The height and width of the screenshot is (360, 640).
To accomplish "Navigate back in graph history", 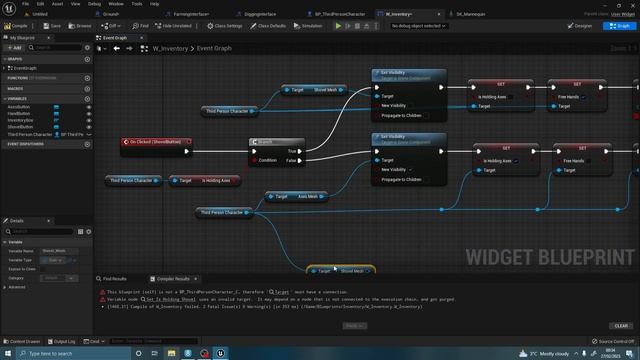I will click(117, 49).
